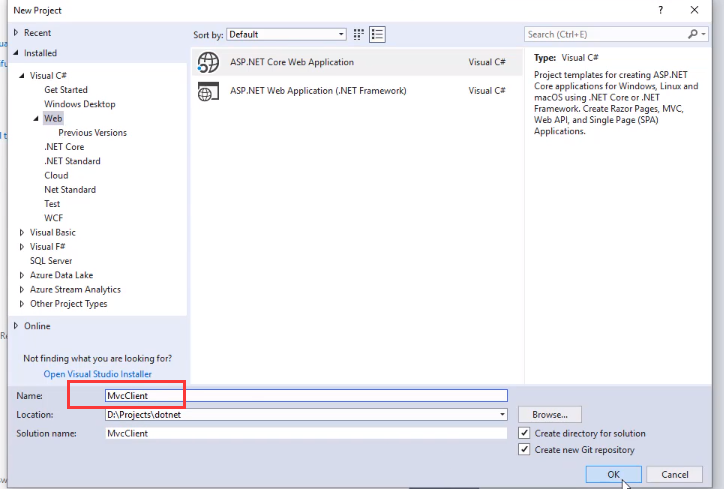Expand the Azure Data Lake node

[x=22, y=275]
